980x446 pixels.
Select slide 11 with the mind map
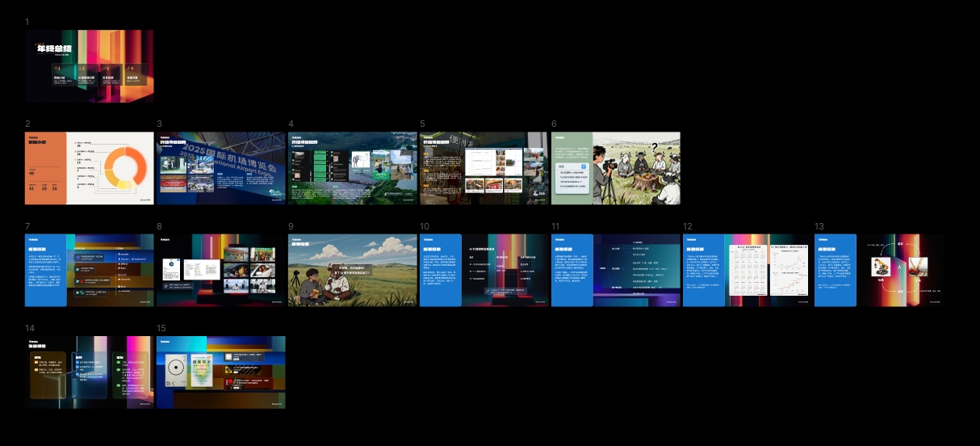pos(615,270)
